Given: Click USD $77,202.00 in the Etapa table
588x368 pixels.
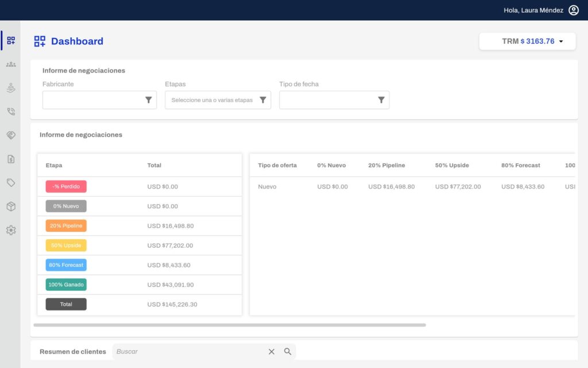Looking at the screenshot, I should 170,245.
